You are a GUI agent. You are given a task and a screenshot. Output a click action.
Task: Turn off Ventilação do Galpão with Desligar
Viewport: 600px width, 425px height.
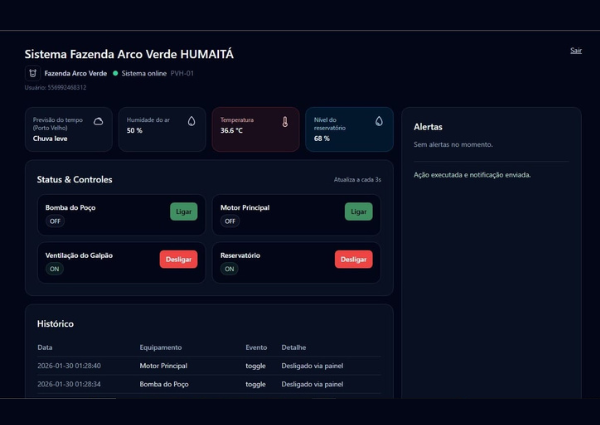tap(178, 259)
